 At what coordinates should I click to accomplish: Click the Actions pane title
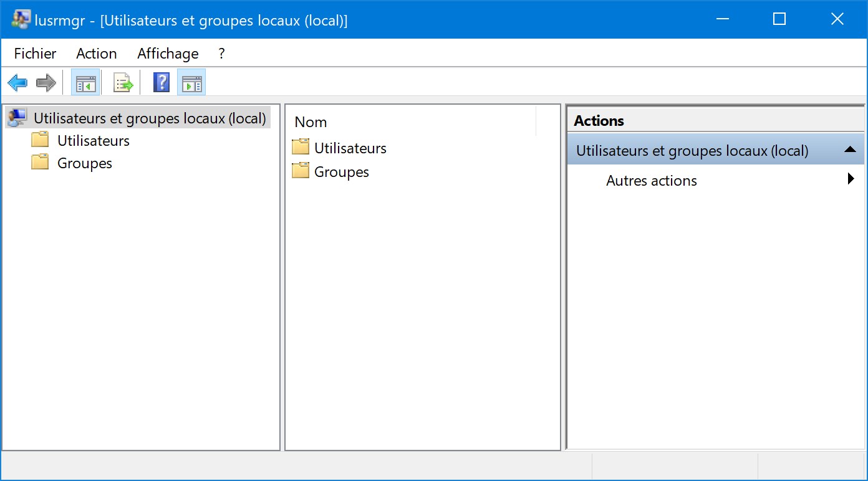(599, 121)
